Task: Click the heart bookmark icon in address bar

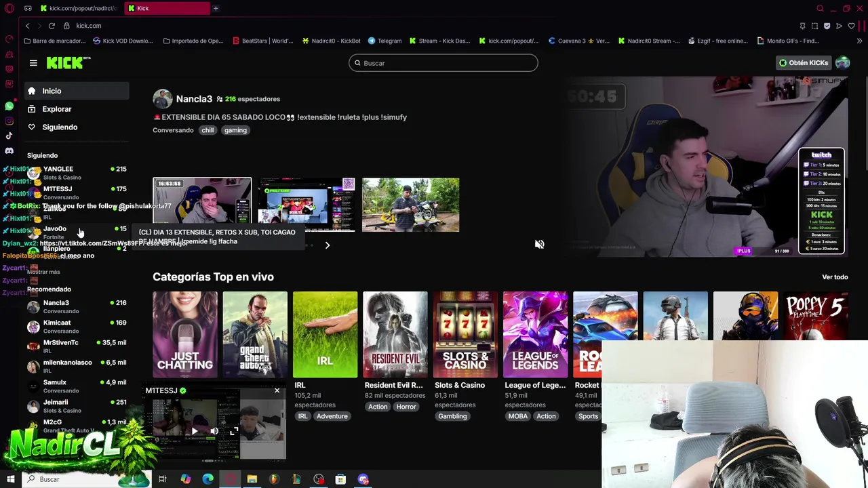Action: 851,26
